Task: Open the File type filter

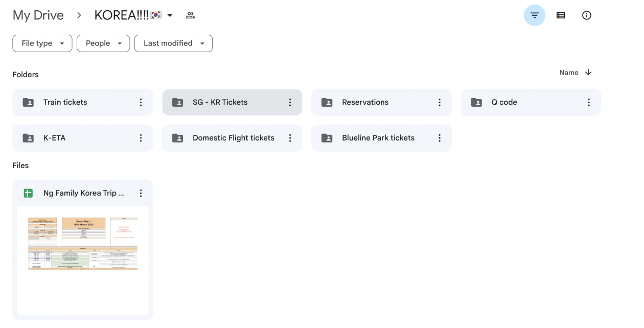Action: point(42,43)
